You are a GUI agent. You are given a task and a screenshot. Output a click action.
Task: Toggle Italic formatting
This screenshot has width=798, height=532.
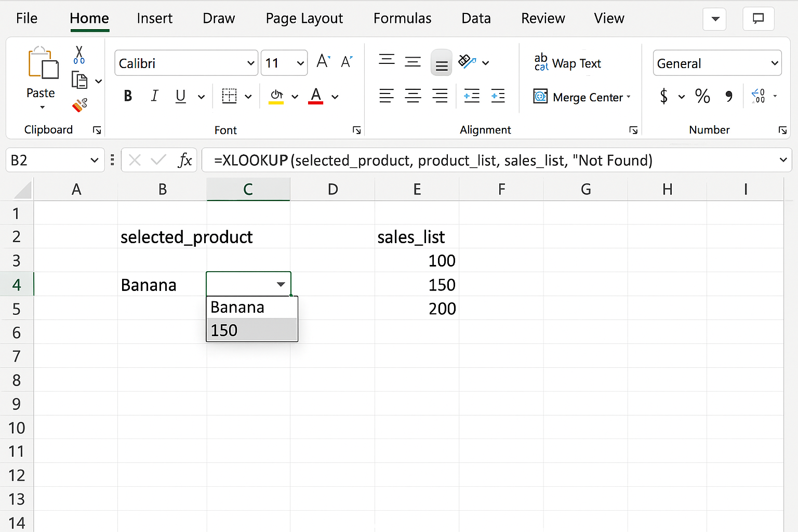(154, 96)
